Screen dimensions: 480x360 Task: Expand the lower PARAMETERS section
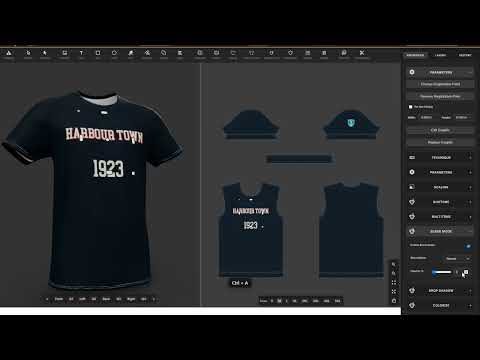click(x=470, y=172)
